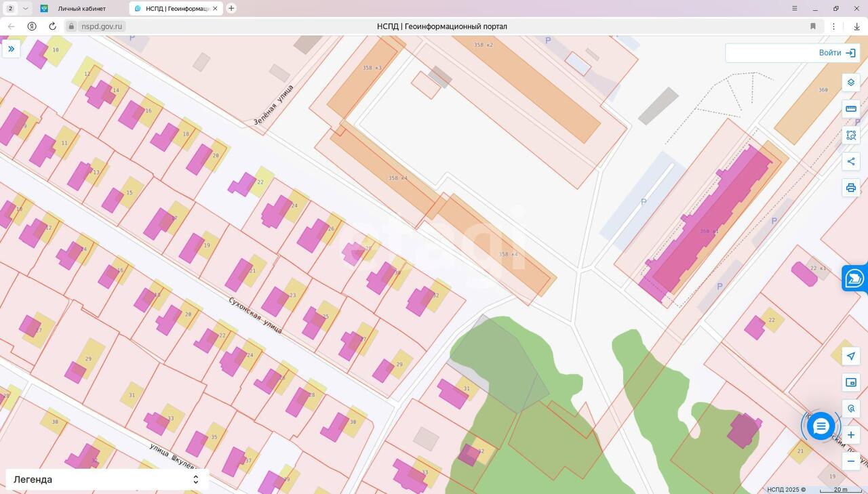Click the locate-search target icon

(851, 409)
